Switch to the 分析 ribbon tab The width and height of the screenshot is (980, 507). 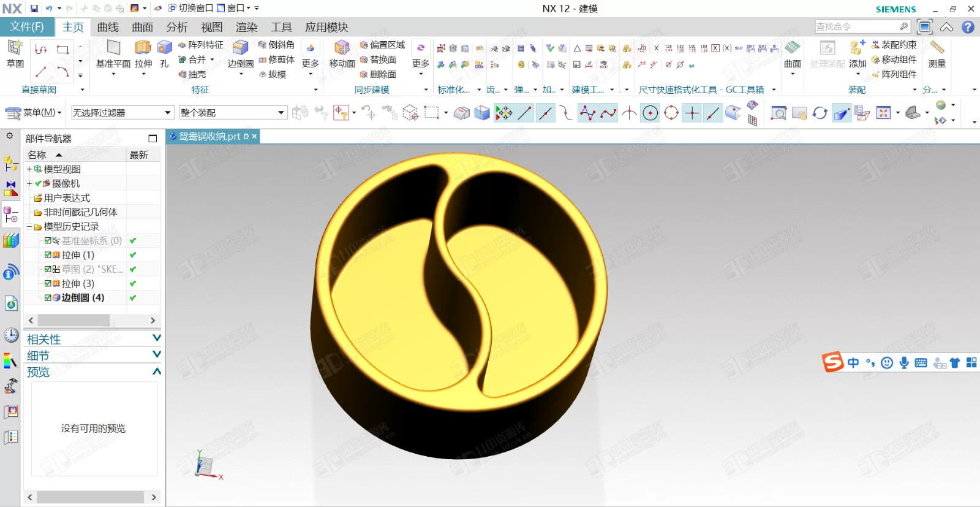point(177,27)
